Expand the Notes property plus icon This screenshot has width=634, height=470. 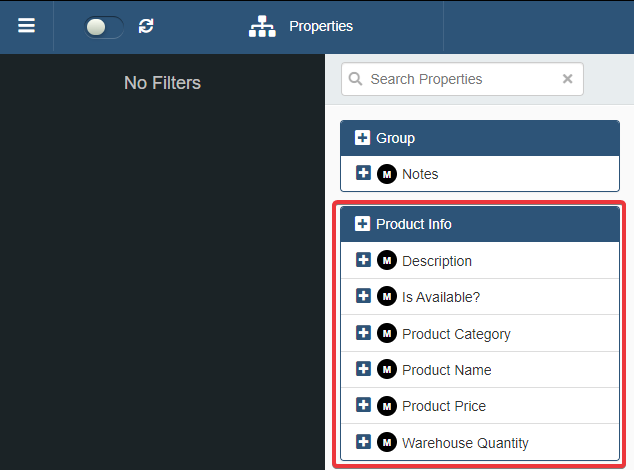(x=363, y=173)
